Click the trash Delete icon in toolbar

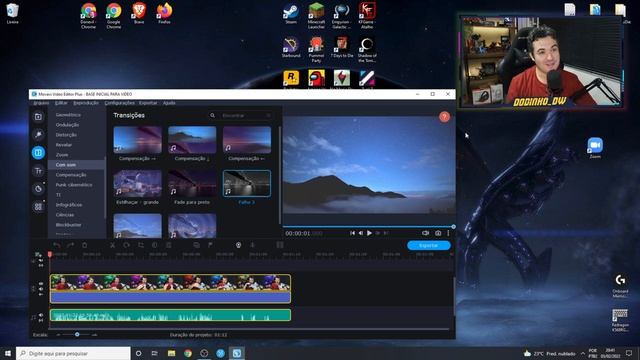(84, 245)
